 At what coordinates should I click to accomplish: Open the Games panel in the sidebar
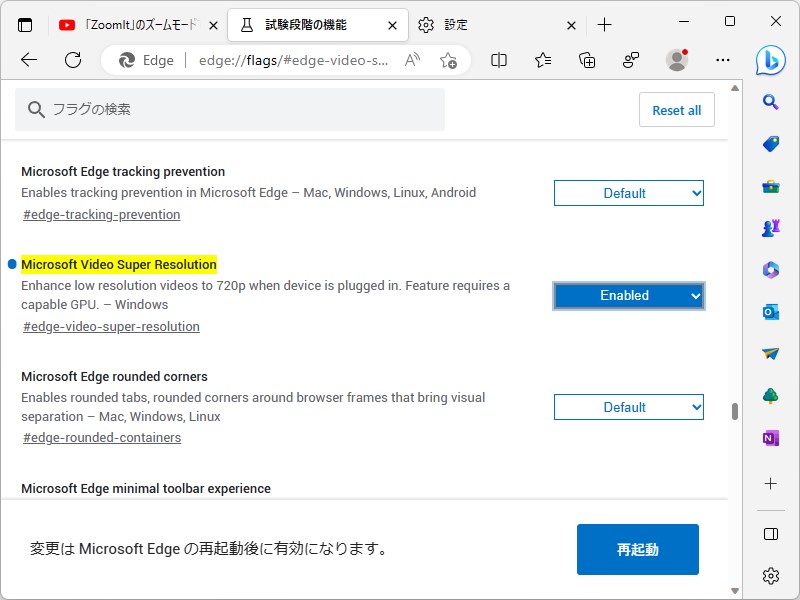[769, 227]
